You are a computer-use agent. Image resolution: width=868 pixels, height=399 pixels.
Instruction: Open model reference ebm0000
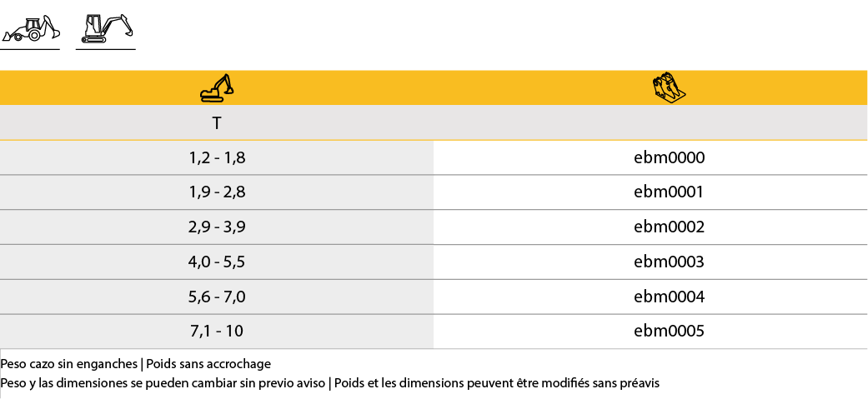669,157
